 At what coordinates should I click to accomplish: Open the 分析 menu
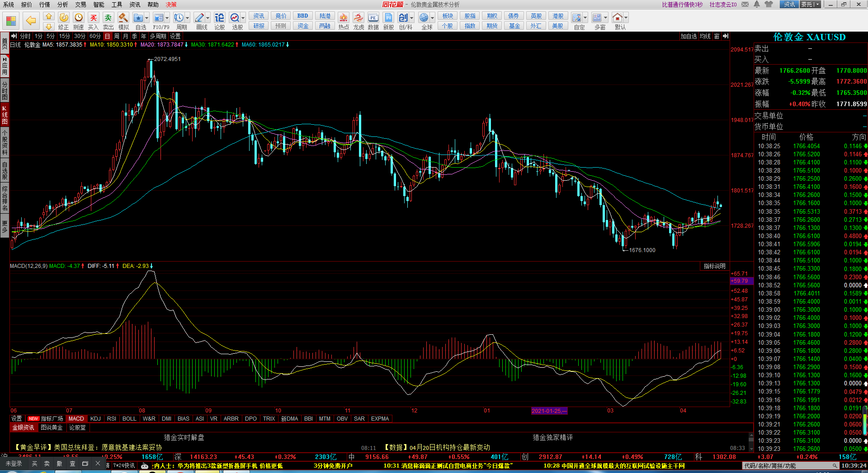(63, 4)
